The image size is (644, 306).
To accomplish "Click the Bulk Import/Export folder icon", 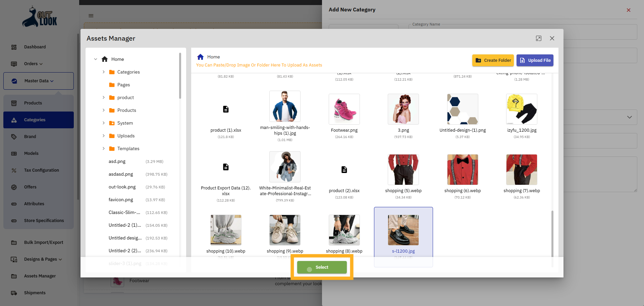I will 14,243.
